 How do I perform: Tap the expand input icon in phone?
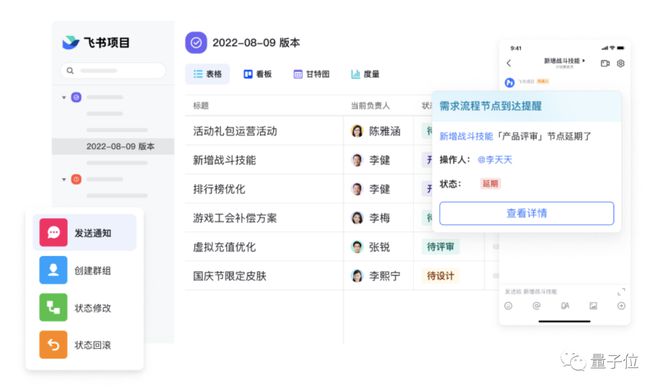point(621,292)
